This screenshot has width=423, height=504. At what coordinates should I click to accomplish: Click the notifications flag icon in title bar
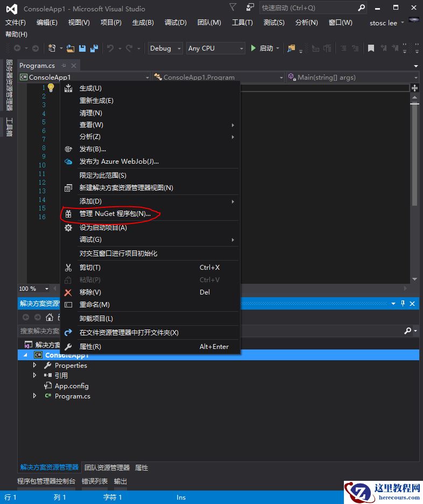tap(232, 8)
